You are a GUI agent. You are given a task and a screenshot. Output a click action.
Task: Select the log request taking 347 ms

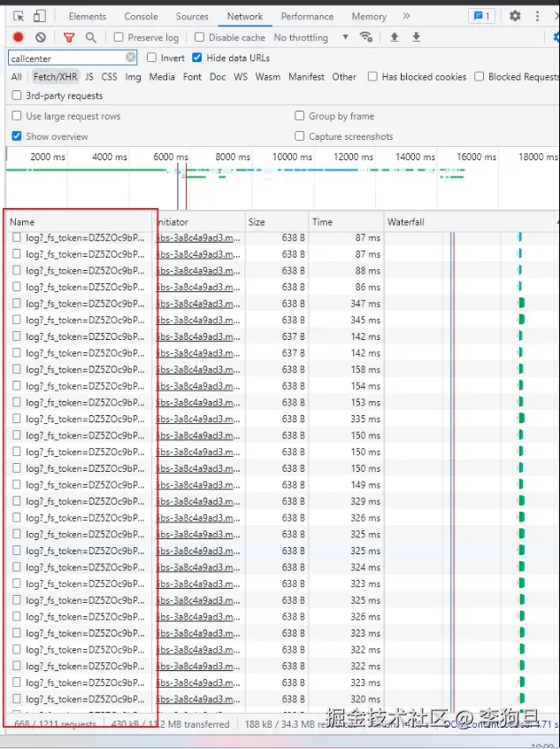85,304
